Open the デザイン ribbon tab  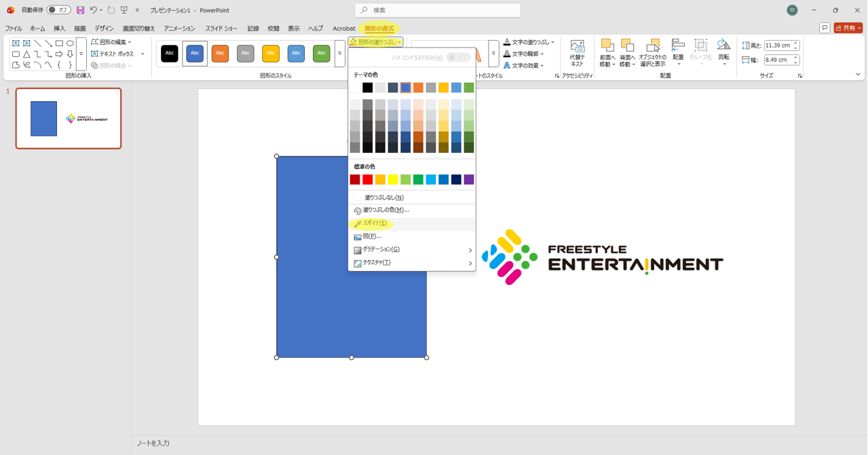pos(104,29)
